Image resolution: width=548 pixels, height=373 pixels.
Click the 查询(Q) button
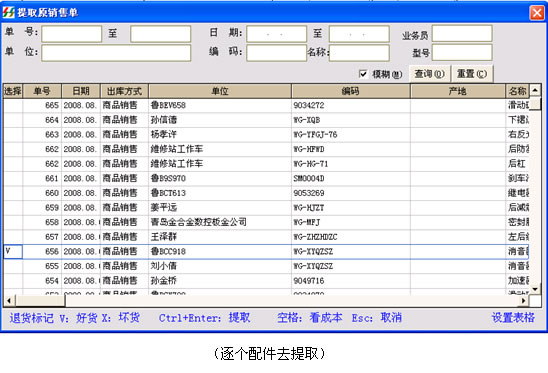(430, 74)
